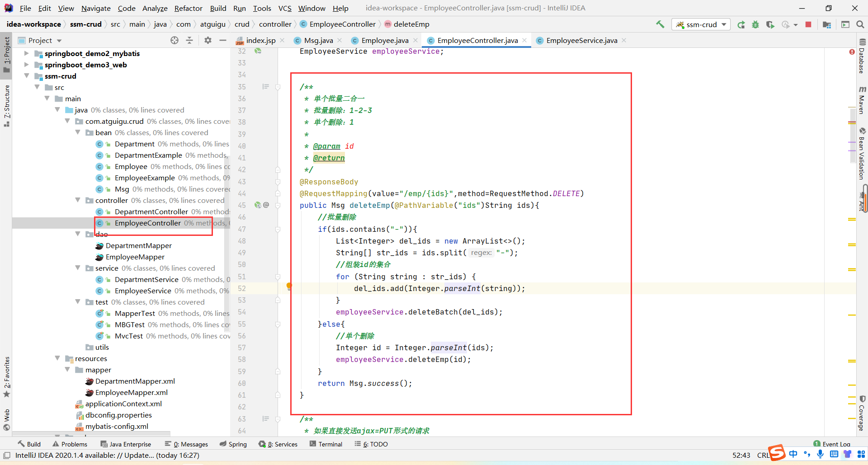Viewport: 868px width, 465px height.
Task: Open the Refactor menu
Action: 188,8
